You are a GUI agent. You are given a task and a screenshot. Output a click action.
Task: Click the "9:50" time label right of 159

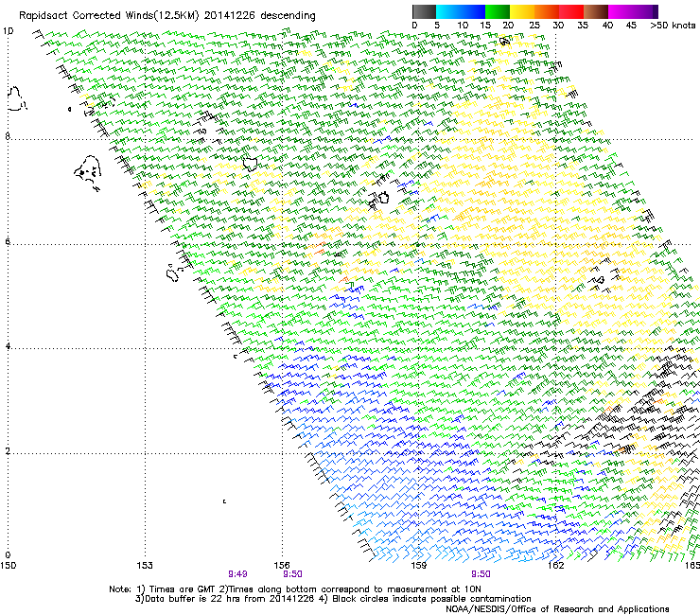481,574
